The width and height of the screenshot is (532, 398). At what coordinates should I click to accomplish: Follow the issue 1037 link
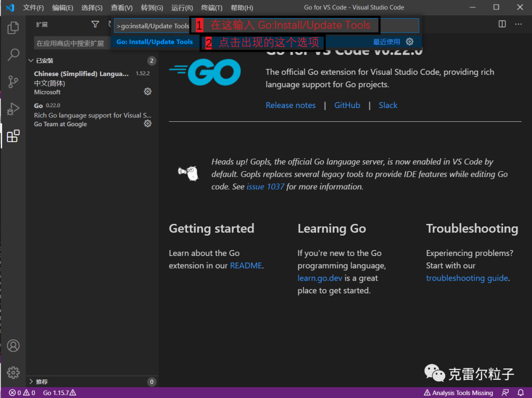click(266, 186)
